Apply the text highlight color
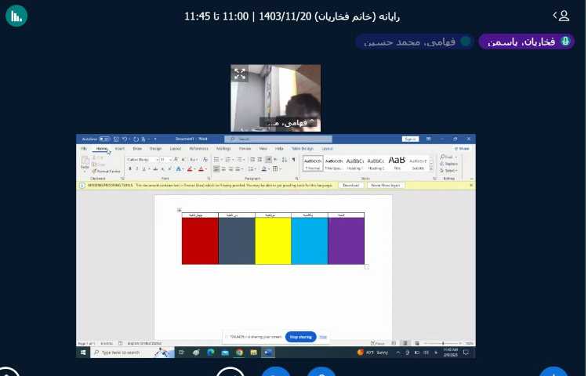 (190, 169)
